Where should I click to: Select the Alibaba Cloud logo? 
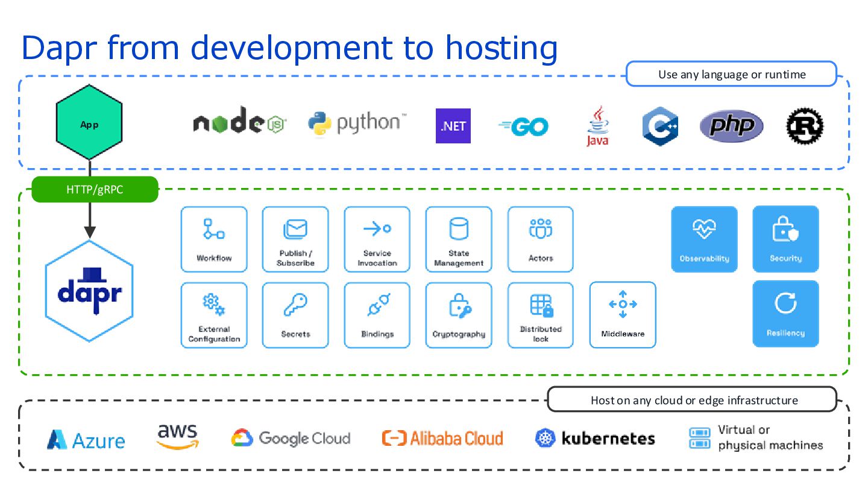[x=442, y=438]
